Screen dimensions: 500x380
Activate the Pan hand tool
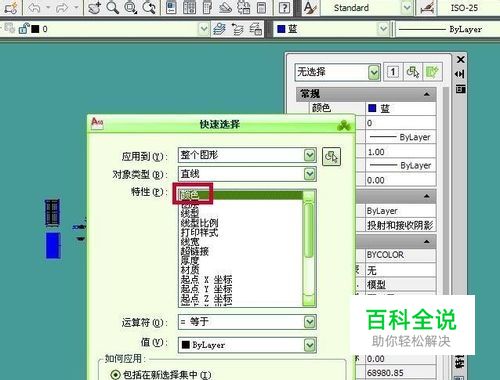95,7
